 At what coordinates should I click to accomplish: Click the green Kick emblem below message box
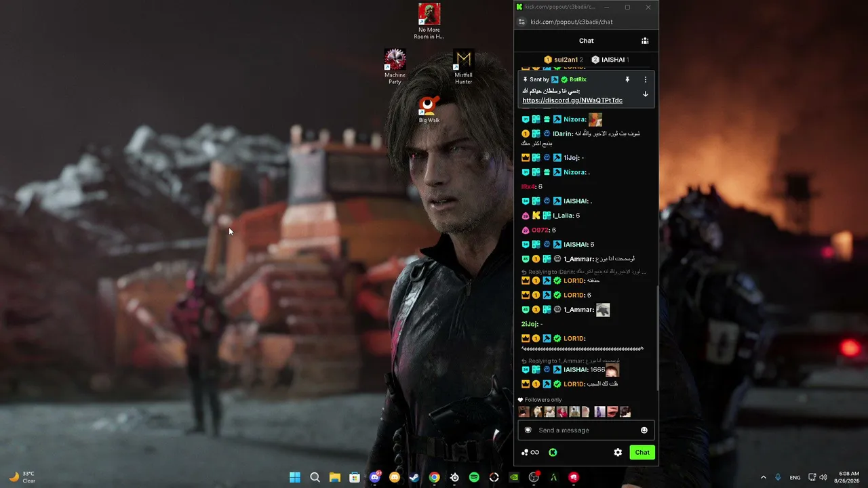pyautogui.click(x=553, y=452)
